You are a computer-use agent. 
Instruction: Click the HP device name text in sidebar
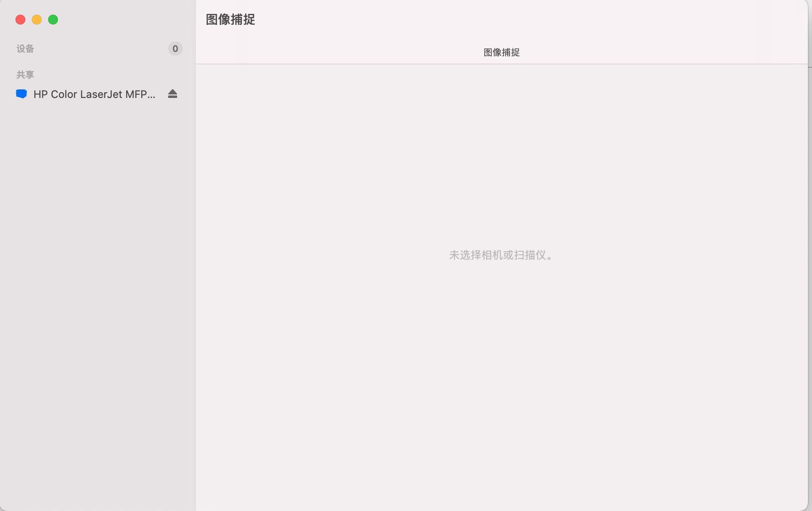point(95,94)
